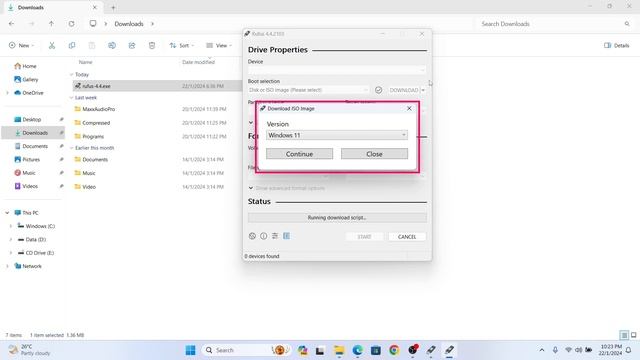Close the Download ISO Image dialog with X
Image resolution: width=640 pixels, height=360 pixels.
tap(409, 108)
